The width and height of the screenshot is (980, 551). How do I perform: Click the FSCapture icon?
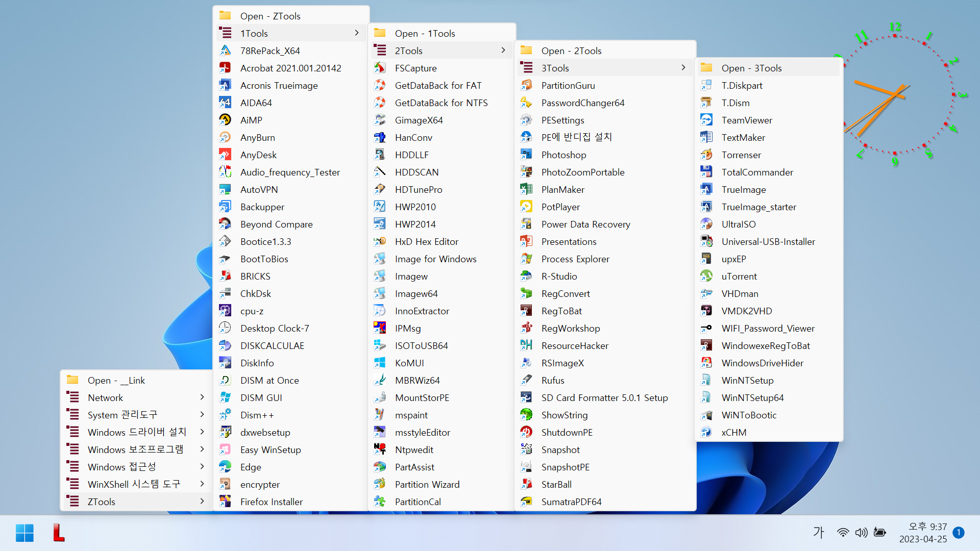(380, 68)
